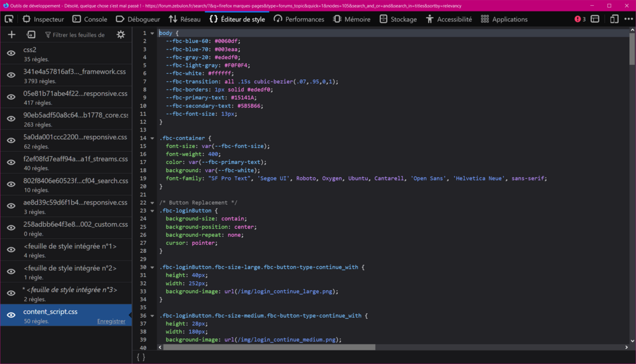Click Enregistrer link for content_script.css
The image size is (636, 364).
click(x=111, y=321)
